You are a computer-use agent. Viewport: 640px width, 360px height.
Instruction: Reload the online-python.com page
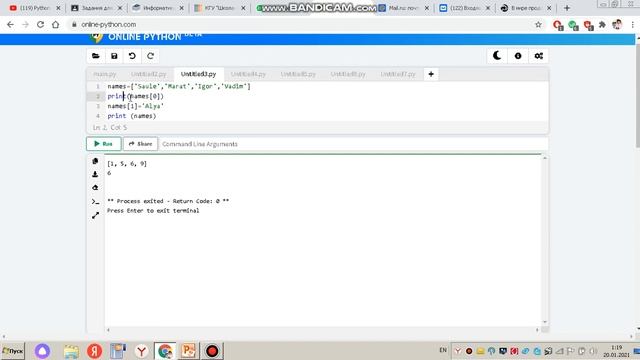click(x=40, y=24)
